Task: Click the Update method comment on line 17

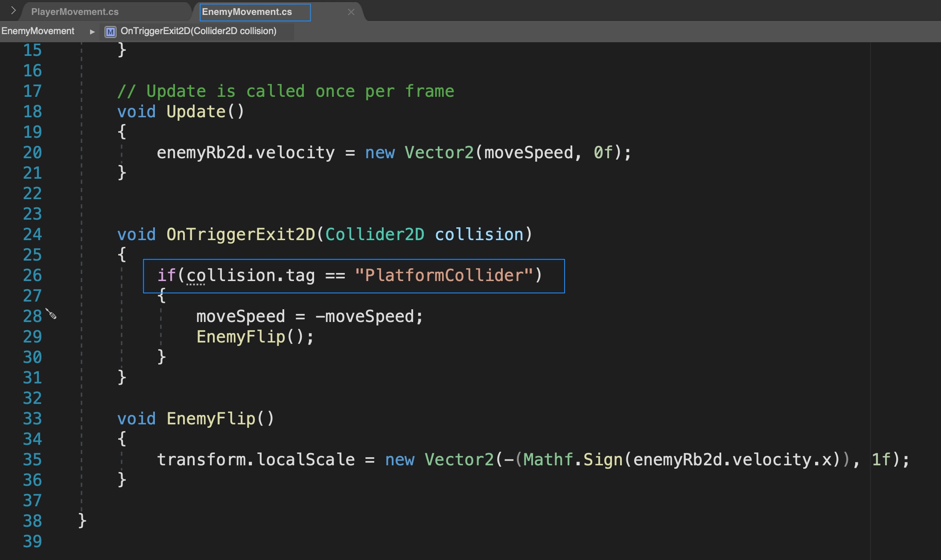Action: (x=286, y=90)
